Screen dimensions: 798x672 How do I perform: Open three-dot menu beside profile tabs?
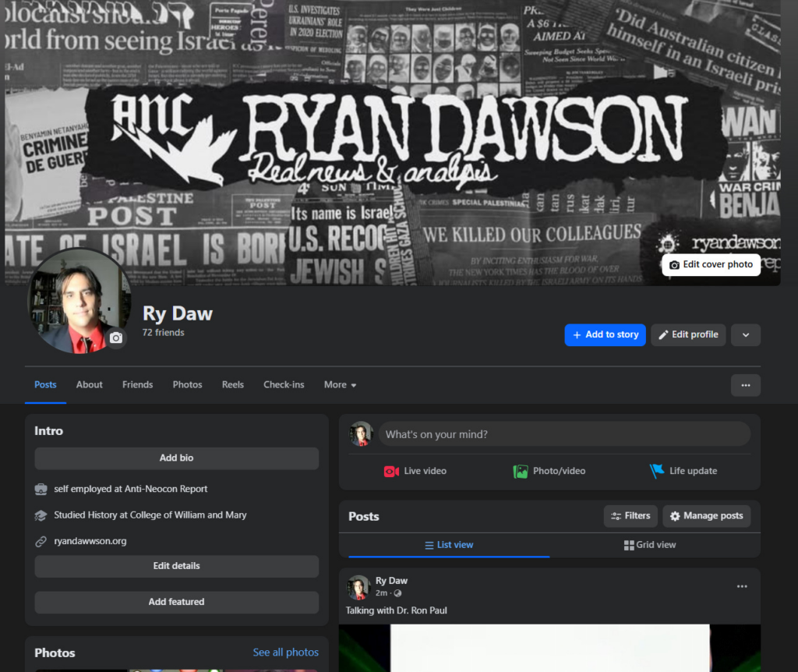click(x=745, y=385)
